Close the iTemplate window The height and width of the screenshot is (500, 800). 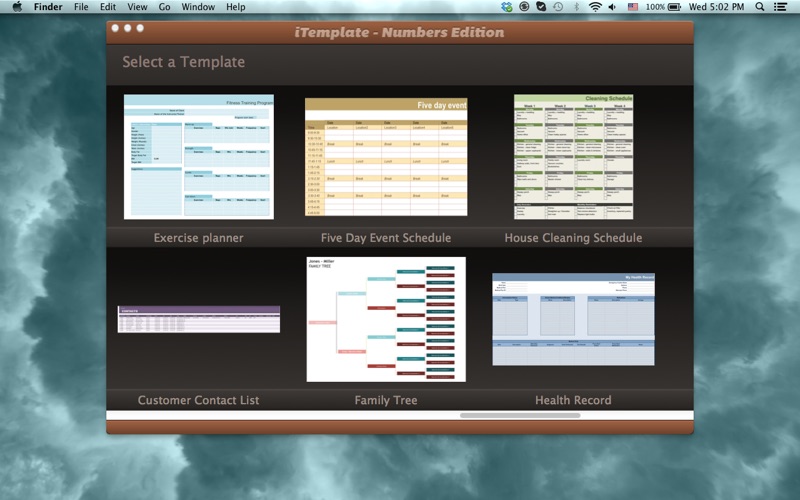115,28
